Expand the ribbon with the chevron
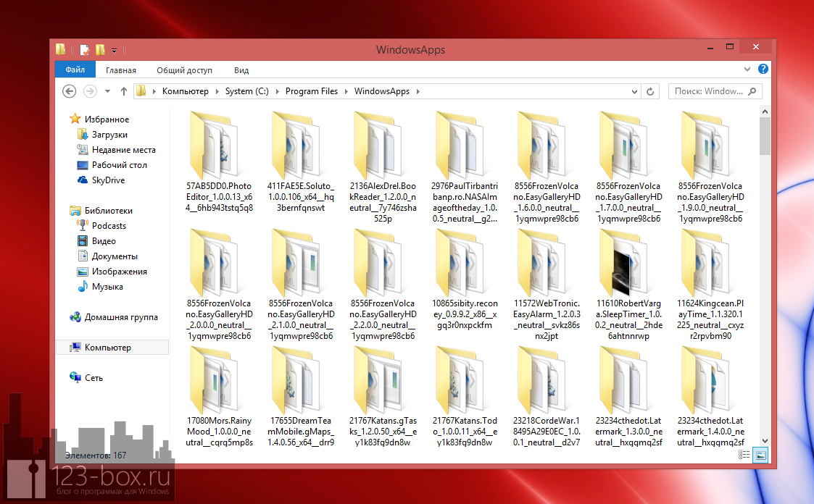 click(x=748, y=70)
